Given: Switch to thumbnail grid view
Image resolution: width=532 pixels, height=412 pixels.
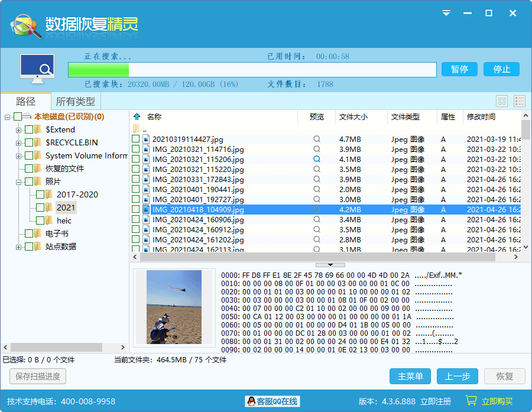Looking at the screenshot, I should [x=502, y=101].
